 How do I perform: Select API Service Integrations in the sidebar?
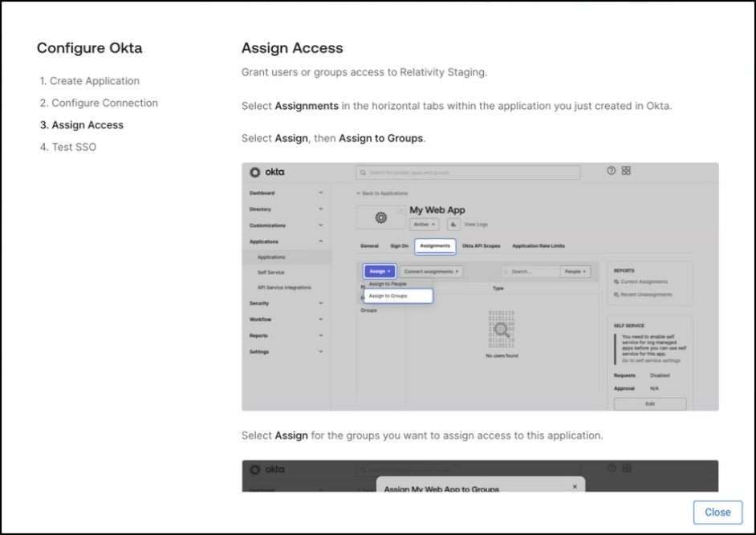click(284, 288)
